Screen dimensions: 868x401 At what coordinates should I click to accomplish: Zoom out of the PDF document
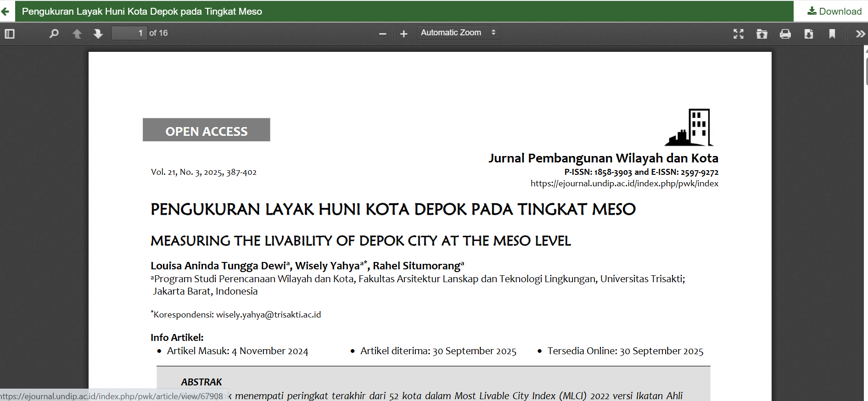[382, 33]
